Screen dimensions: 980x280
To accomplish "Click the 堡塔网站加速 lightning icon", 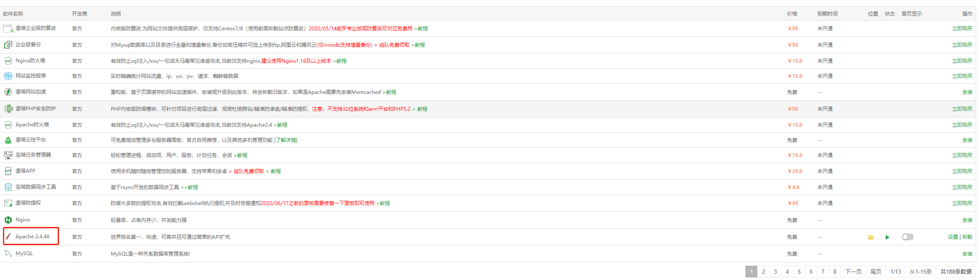I will (8, 92).
